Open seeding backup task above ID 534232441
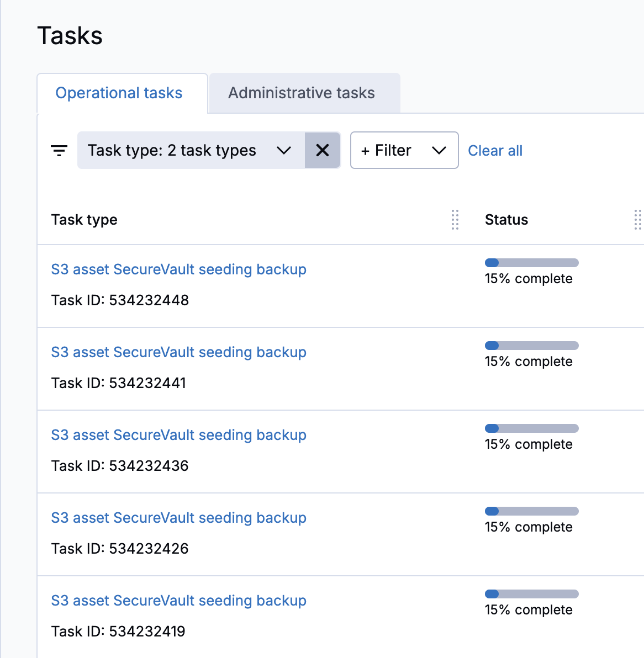 tap(178, 352)
